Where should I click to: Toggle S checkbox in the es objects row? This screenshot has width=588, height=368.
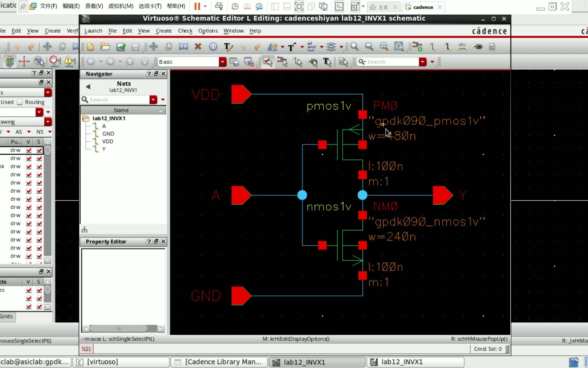point(39,290)
